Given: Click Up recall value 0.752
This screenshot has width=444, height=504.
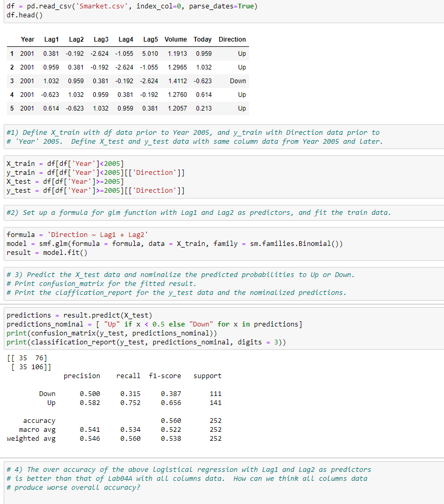Looking at the screenshot, I should [131, 403].
